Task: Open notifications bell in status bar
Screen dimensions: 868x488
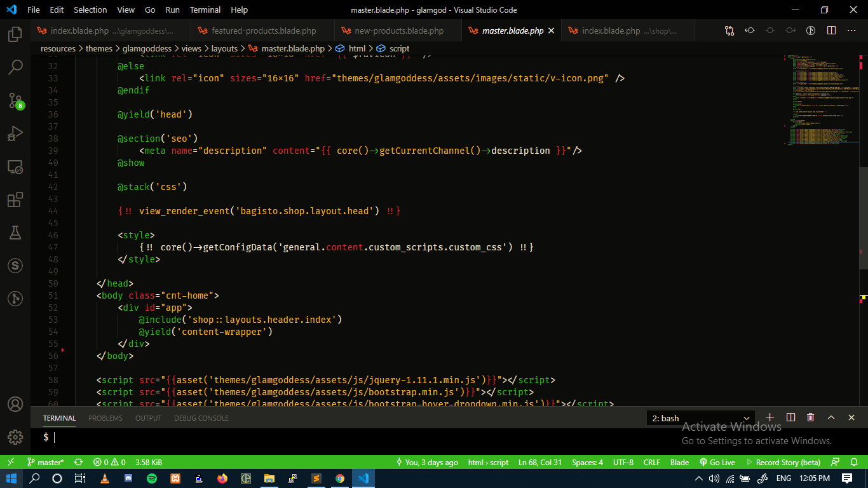Action: tap(855, 463)
